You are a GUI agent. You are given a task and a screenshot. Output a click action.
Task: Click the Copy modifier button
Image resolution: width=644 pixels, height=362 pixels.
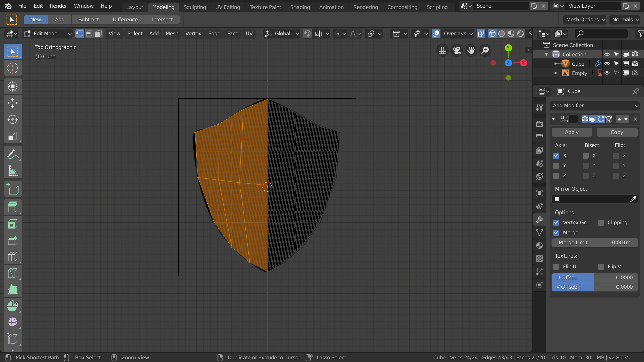[x=617, y=132]
